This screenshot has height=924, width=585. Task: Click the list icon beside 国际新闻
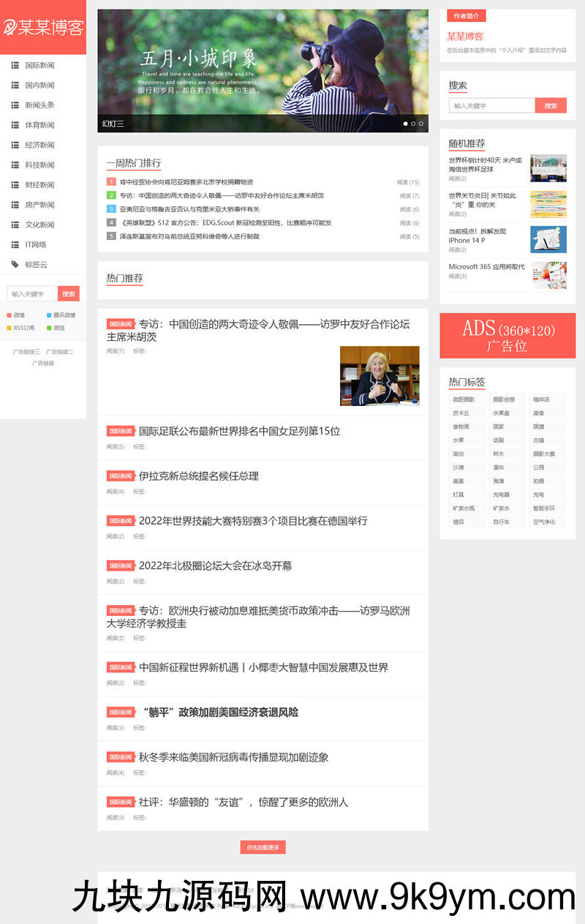(x=15, y=65)
